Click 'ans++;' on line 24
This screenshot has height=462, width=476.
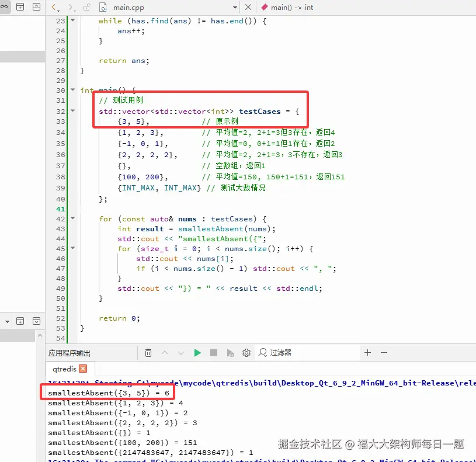(131, 31)
